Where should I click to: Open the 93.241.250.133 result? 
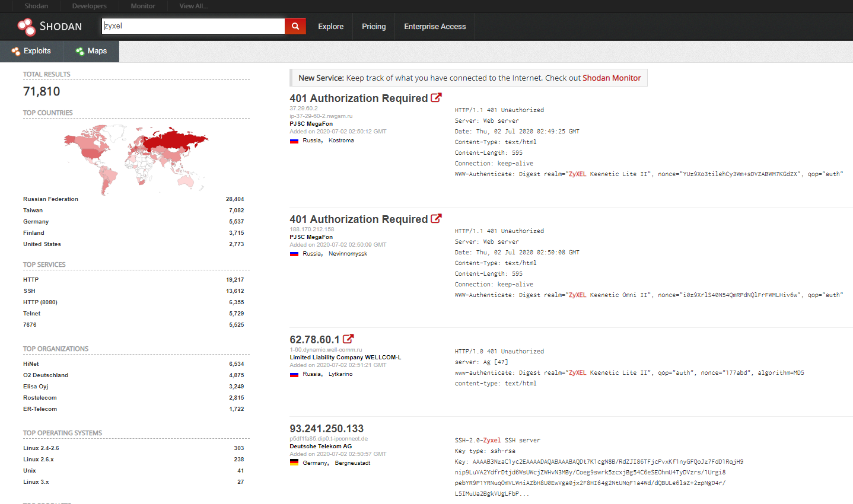pos(326,429)
